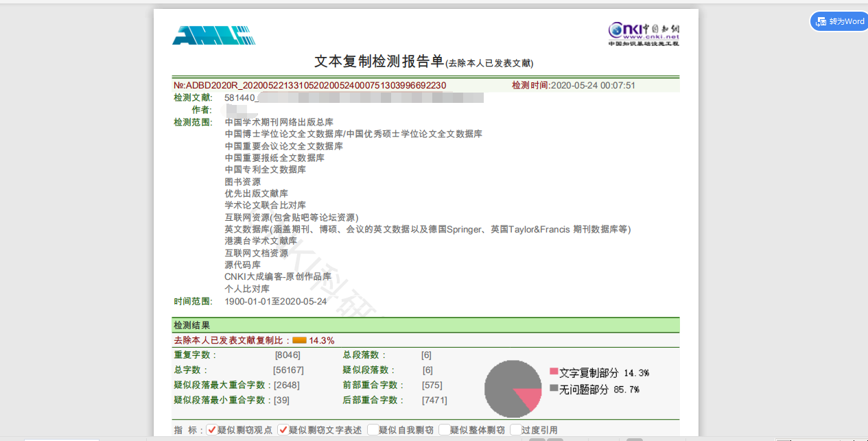
Task: Click the CNKI 中国知网 logo
Action: point(644,34)
